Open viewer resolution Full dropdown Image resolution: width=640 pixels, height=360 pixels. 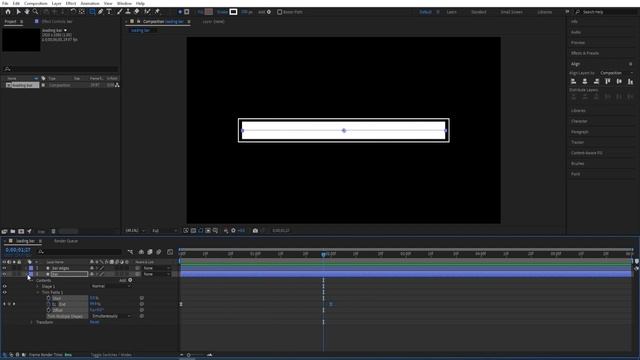[164, 231]
